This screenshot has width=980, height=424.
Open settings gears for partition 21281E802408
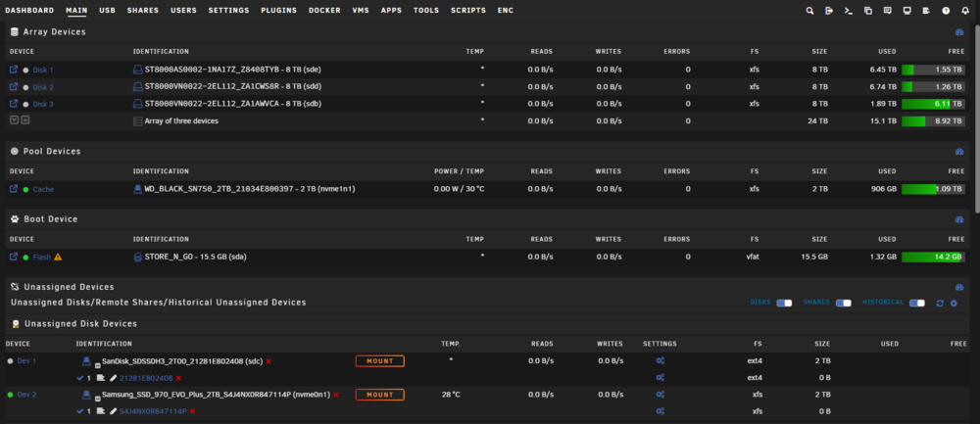(660, 378)
